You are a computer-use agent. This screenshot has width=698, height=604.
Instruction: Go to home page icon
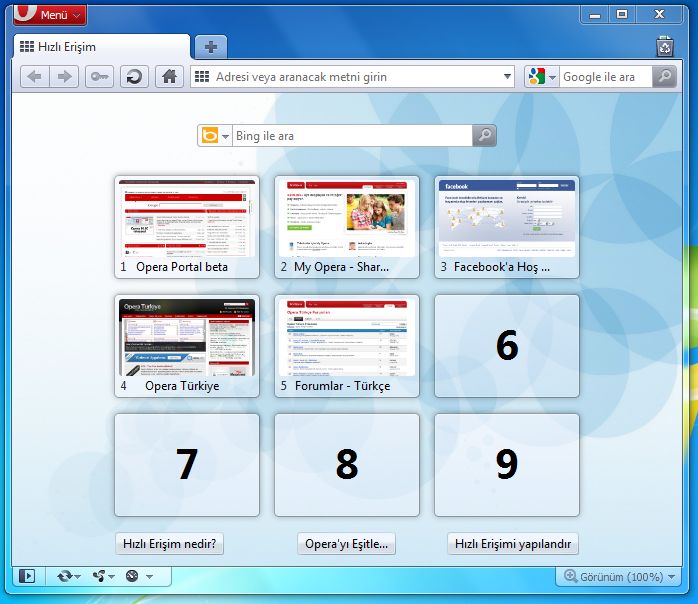click(x=169, y=77)
